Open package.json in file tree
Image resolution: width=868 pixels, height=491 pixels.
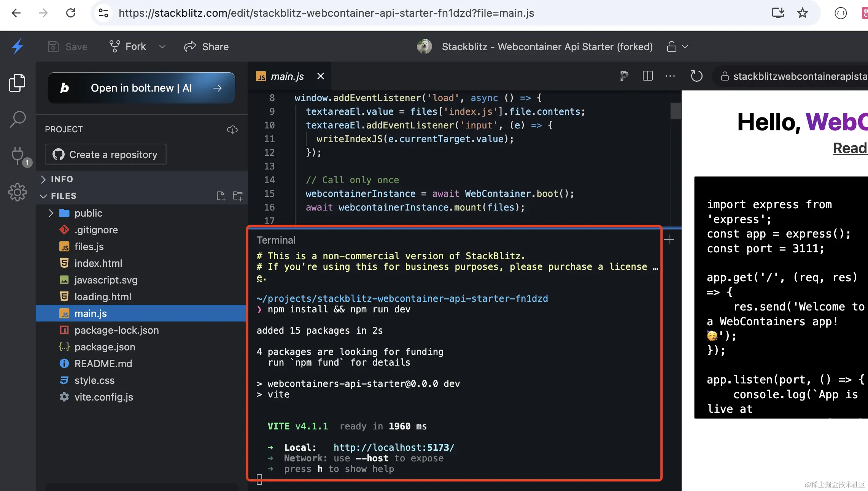[x=105, y=347]
